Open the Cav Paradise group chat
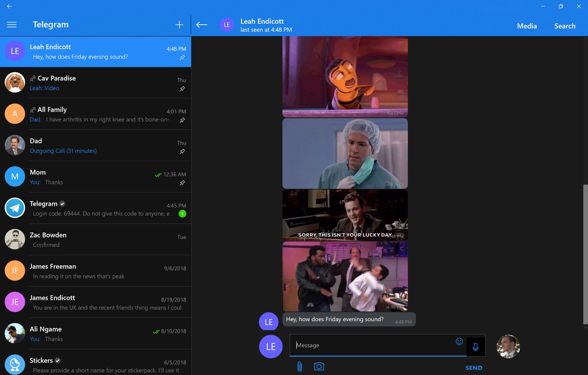The width and height of the screenshot is (588, 375). tap(96, 83)
